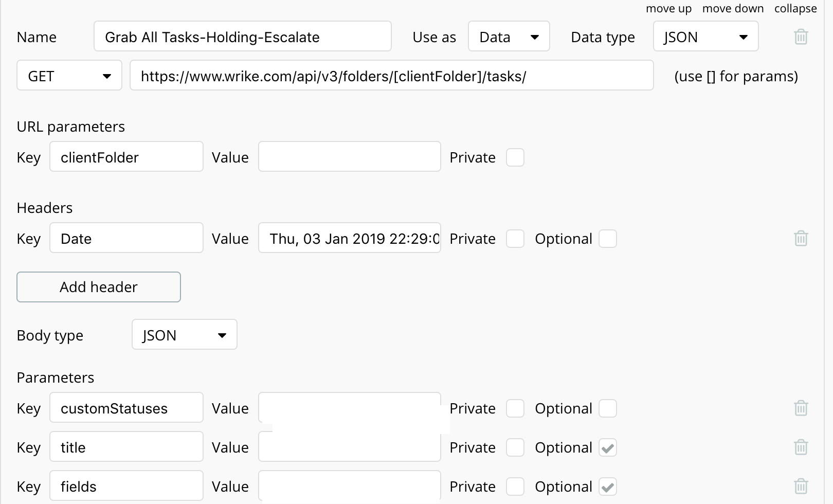
Task: Click the clientFolder Value input field
Action: click(349, 157)
